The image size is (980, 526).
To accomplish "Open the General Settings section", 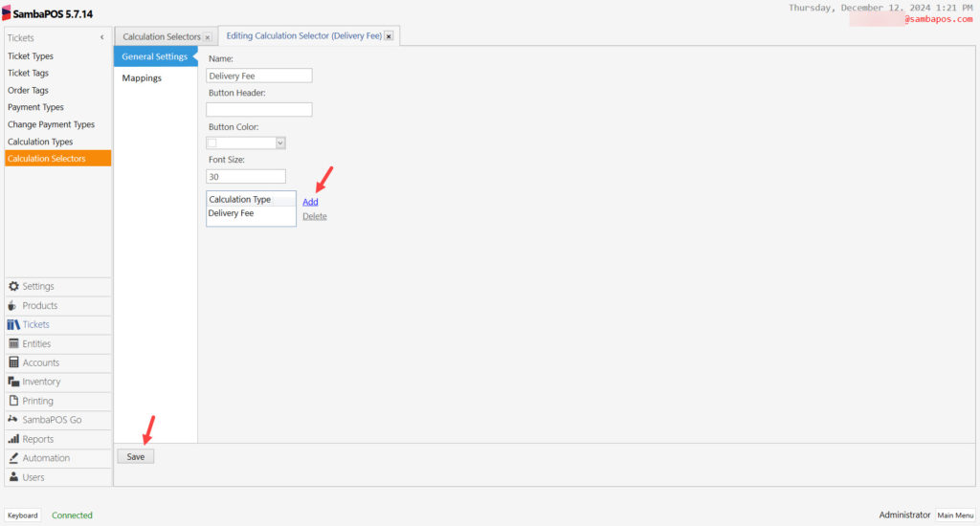I will [x=155, y=56].
